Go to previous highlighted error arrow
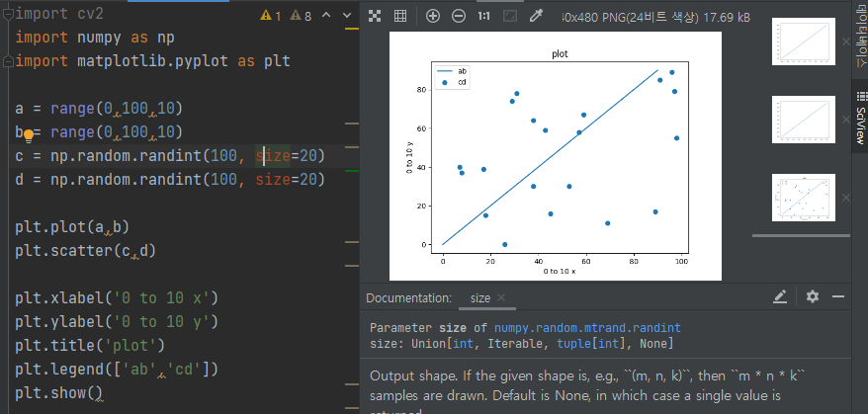868x414 pixels. tap(326, 16)
